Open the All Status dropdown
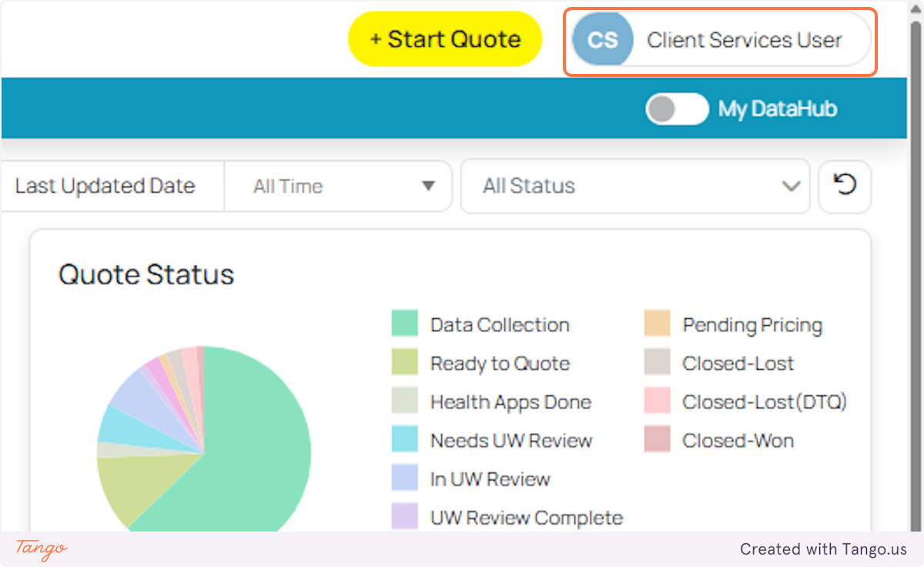924x567 pixels. coord(634,186)
